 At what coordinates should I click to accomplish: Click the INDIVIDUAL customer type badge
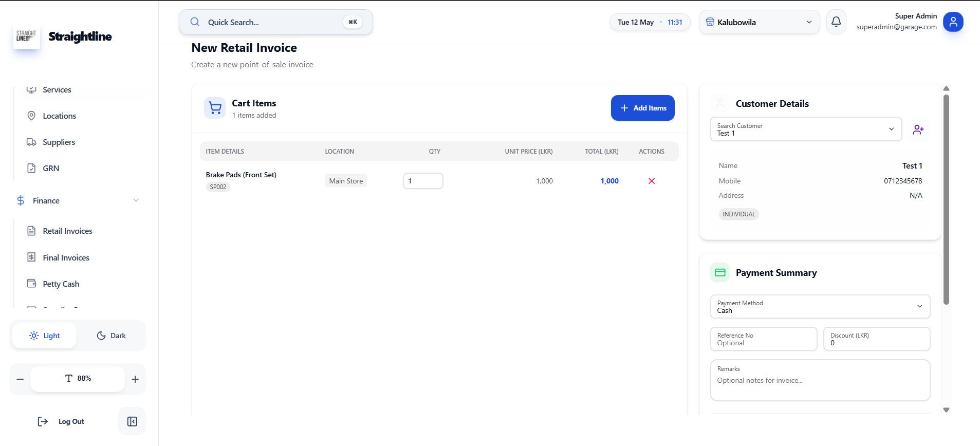pyautogui.click(x=739, y=214)
